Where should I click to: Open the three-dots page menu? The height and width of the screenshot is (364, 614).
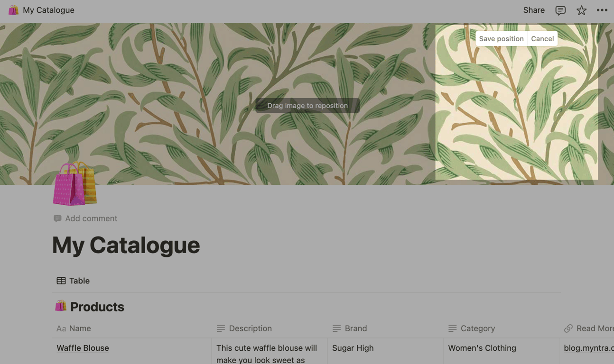point(602,10)
